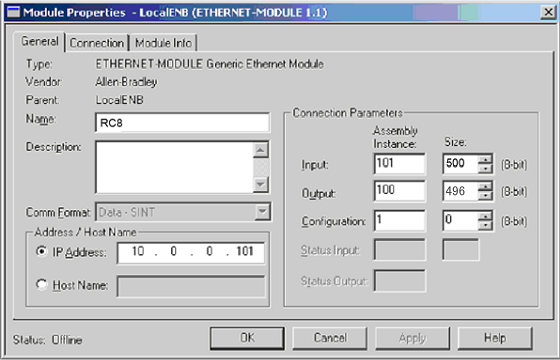Viewport: 560px width, 360px height.
Task: Decrease Input size with down spinner arrow
Action: [x=485, y=169]
